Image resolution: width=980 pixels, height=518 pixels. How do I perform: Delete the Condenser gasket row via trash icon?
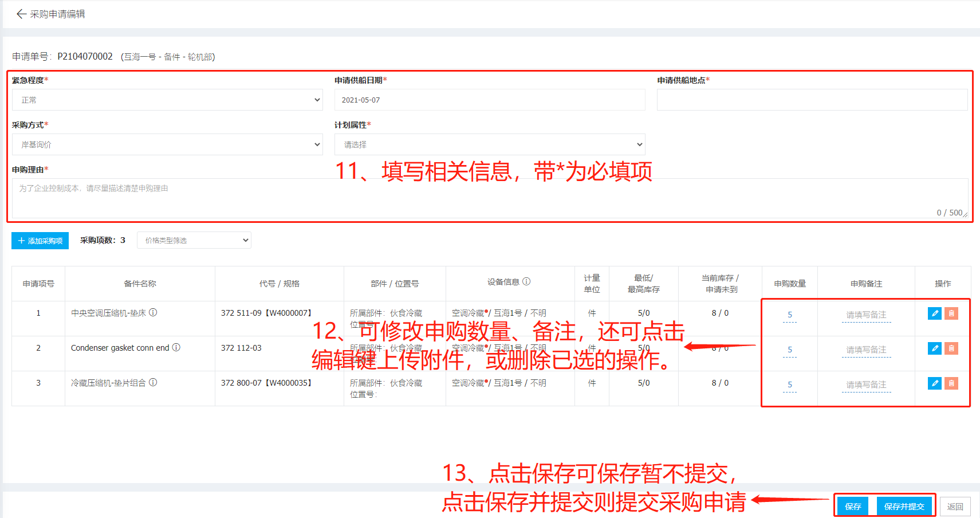click(951, 348)
